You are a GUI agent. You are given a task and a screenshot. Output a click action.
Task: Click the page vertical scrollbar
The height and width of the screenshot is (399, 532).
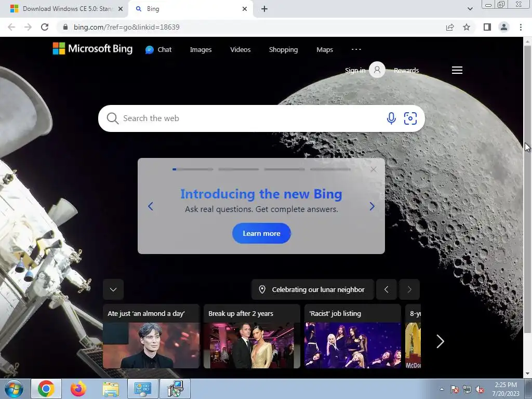point(527,190)
